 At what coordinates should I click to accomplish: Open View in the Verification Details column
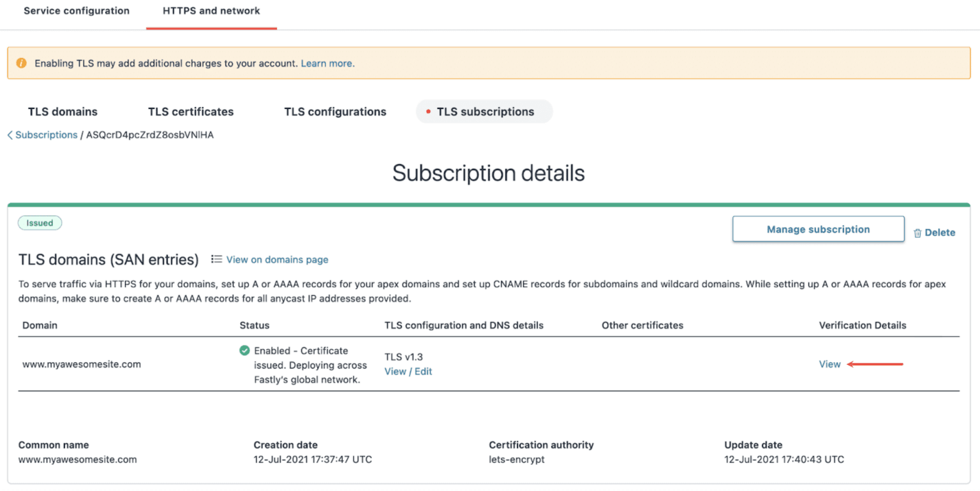[x=829, y=364]
